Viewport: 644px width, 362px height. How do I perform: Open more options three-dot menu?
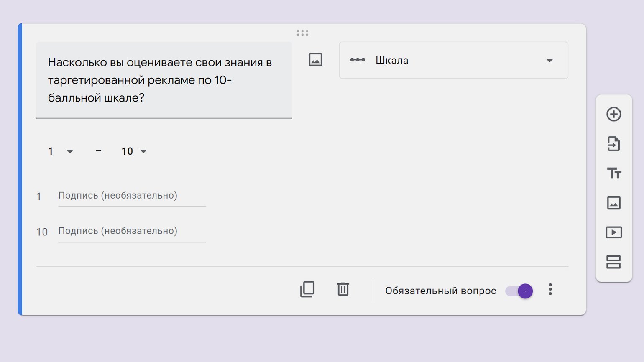point(550,289)
